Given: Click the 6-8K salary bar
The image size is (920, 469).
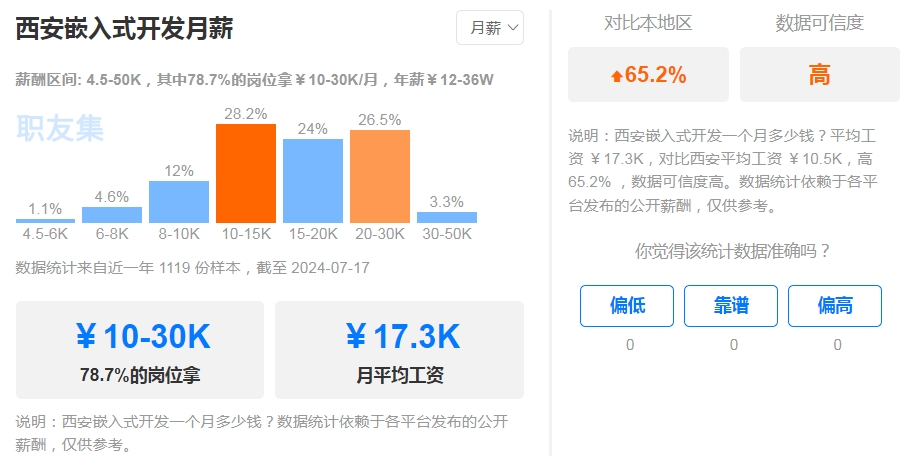Looking at the screenshot, I should click(x=112, y=214).
